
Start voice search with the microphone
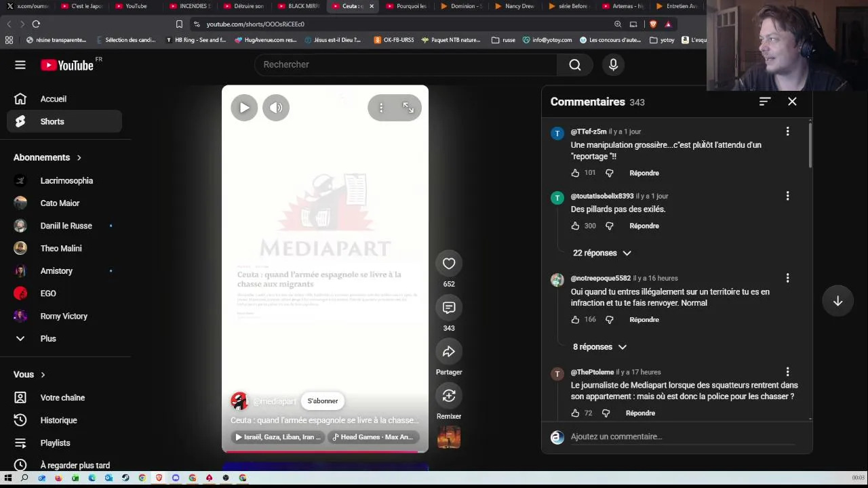coord(613,64)
